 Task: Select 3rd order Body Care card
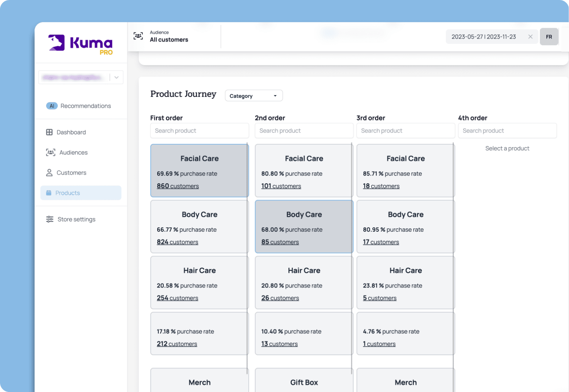[x=405, y=227]
